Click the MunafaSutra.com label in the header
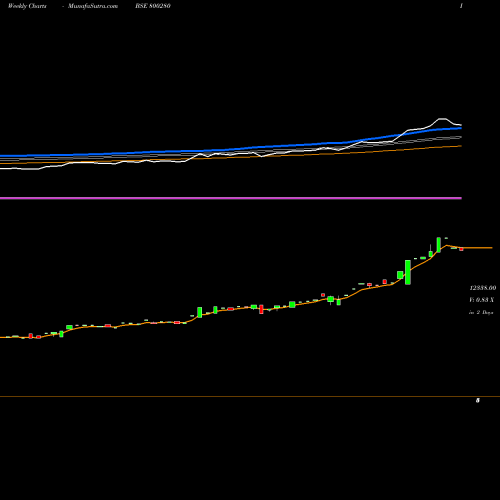 coord(93,6)
